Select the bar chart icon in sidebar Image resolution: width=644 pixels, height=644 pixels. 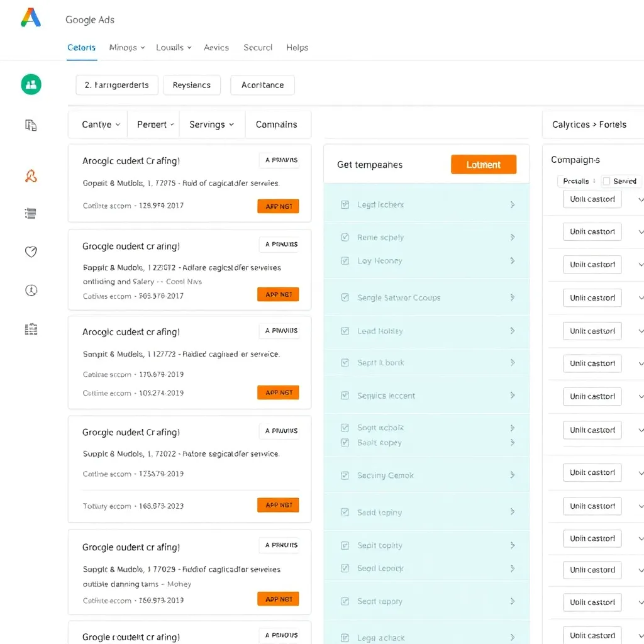pyautogui.click(x=30, y=328)
